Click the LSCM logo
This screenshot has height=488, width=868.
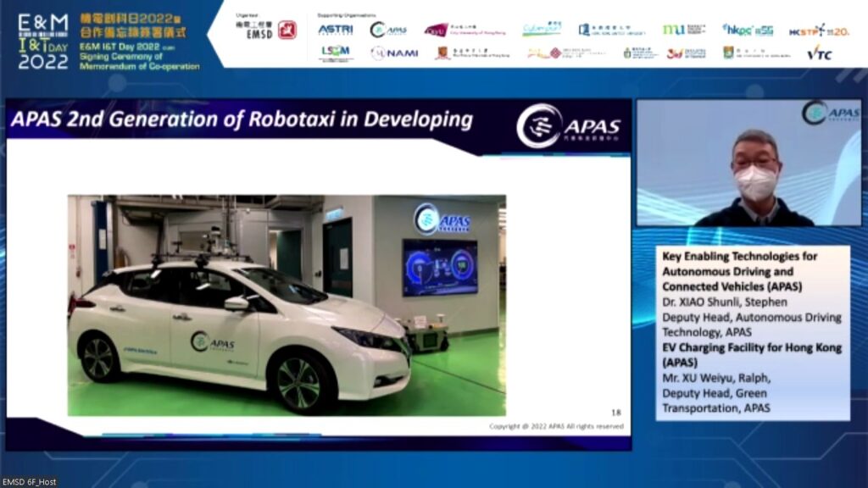click(336, 53)
